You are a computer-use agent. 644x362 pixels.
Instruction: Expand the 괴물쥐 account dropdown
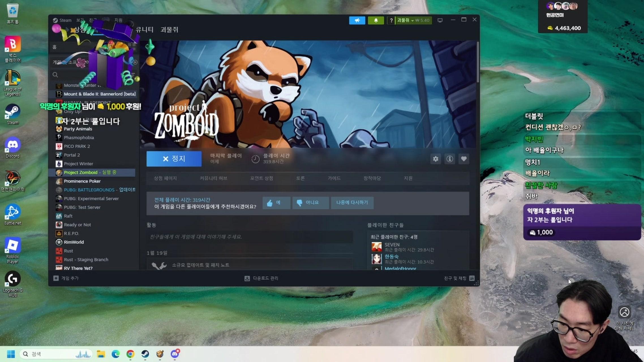pyautogui.click(x=405, y=20)
